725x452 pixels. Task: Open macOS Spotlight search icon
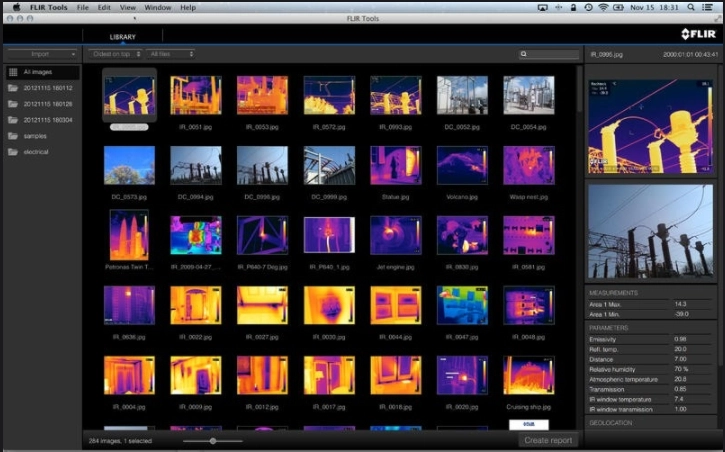point(691,7)
